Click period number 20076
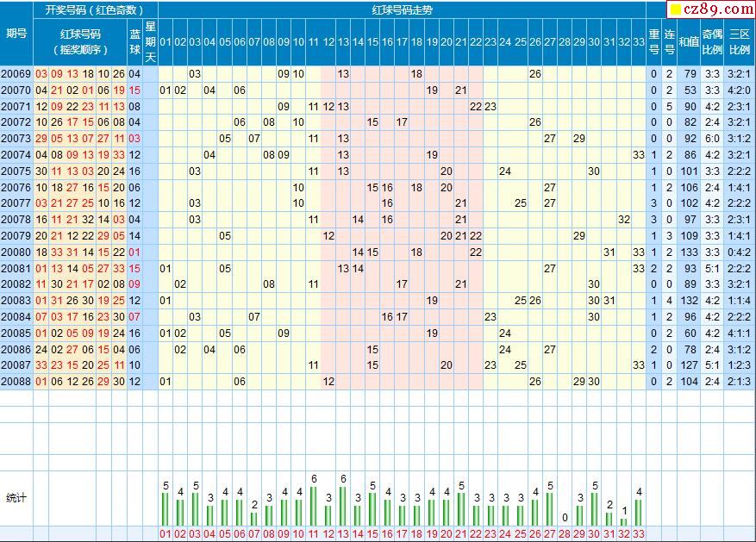Image resolution: width=756 pixels, height=542 pixels. 16,187
